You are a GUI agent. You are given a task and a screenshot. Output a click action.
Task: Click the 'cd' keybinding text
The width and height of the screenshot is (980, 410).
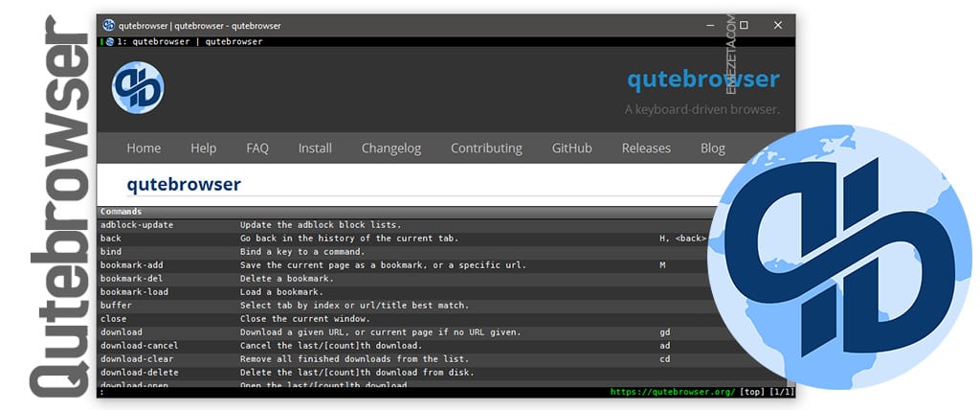click(664, 359)
